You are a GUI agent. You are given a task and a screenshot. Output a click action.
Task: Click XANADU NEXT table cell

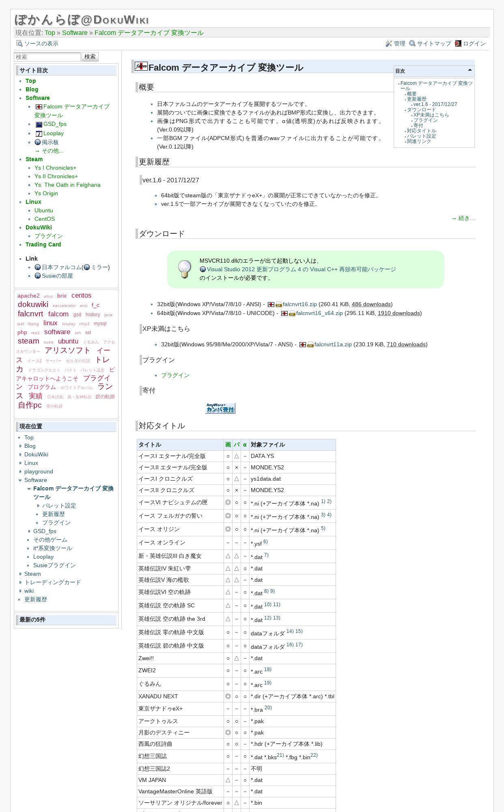pos(180,696)
